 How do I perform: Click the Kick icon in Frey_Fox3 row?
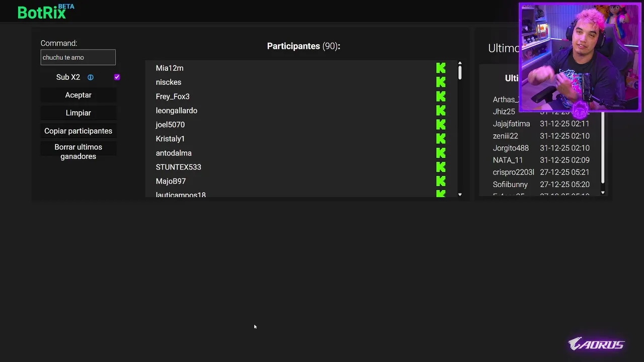[441, 96]
